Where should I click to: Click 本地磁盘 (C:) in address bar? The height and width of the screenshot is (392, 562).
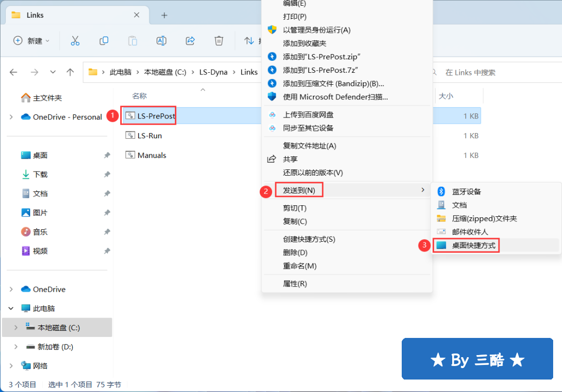165,72
